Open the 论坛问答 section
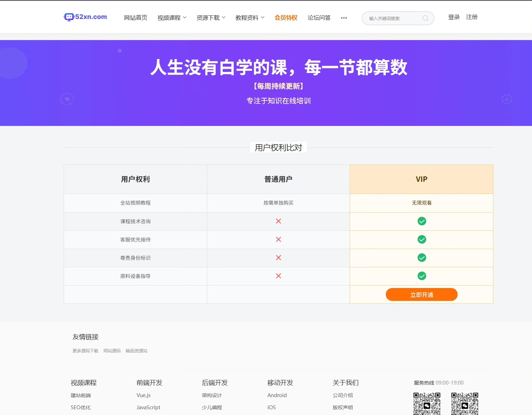The height and width of the screenshot is (415, 532). point(319,18)
